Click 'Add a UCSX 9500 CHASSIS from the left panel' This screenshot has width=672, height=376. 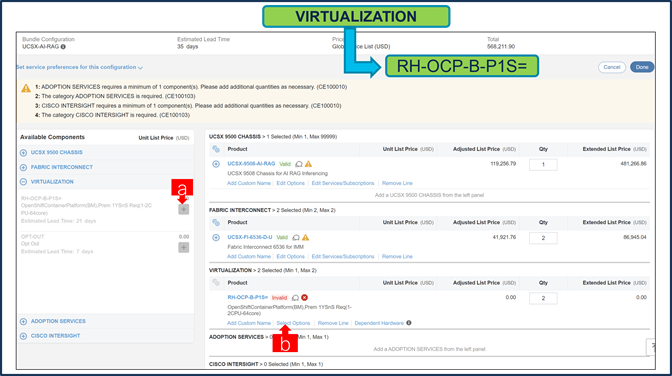[429, 195]
